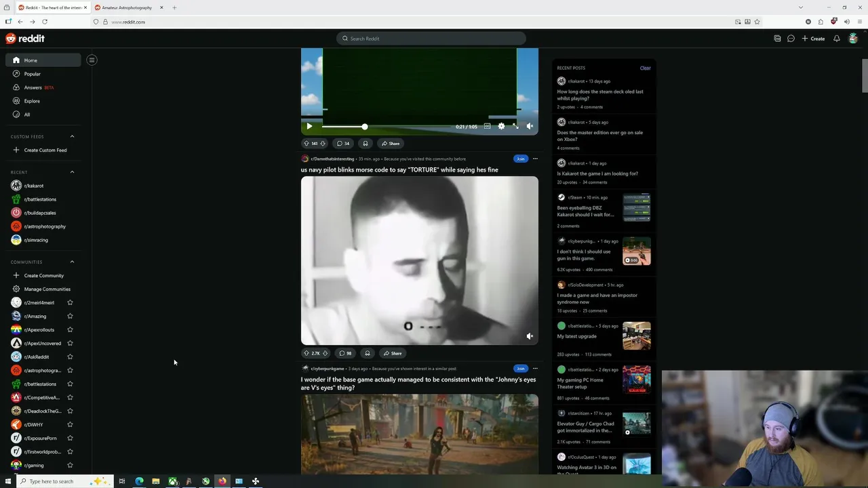868x488 pixels.
Task: Share the top video post
Action: tap(390, 143)
